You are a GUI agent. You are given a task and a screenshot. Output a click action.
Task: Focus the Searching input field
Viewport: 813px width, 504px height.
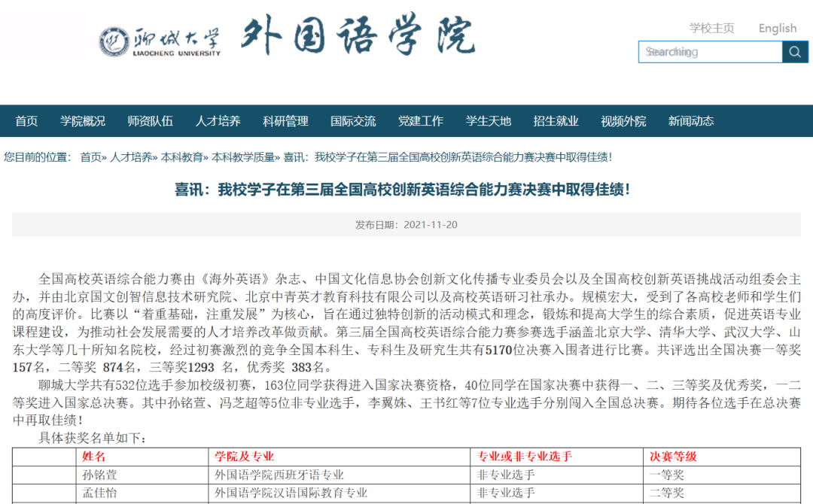tap(711, 52)
